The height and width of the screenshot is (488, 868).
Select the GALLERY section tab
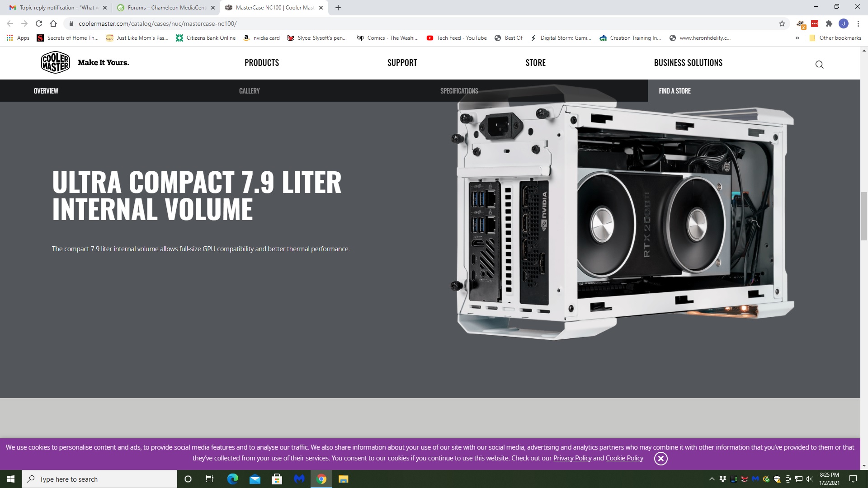tap(250, 91)
